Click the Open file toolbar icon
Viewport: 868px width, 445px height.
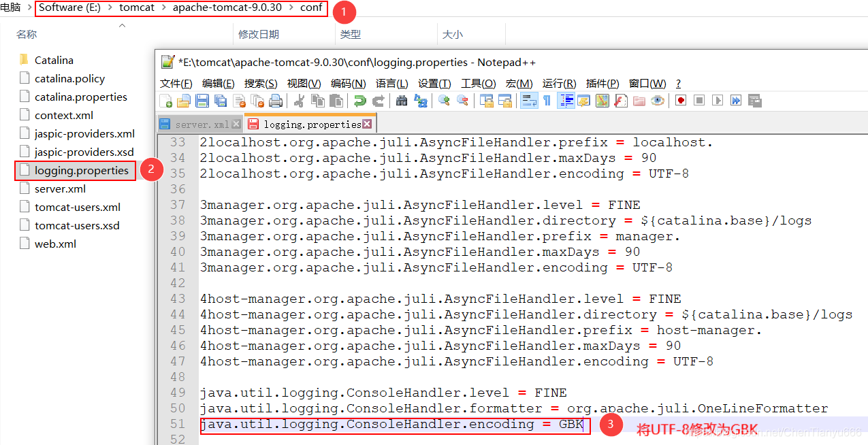tap(183, 101)
